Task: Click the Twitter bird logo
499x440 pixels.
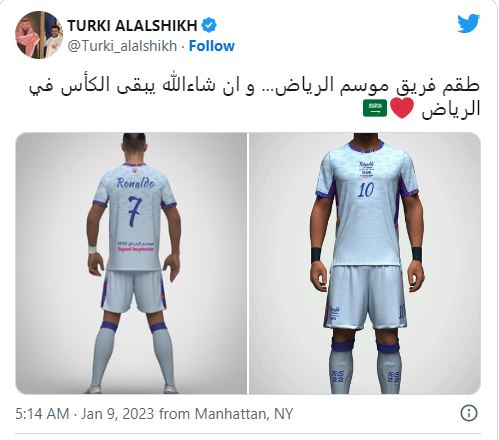Action: click(x=468, y=23)
